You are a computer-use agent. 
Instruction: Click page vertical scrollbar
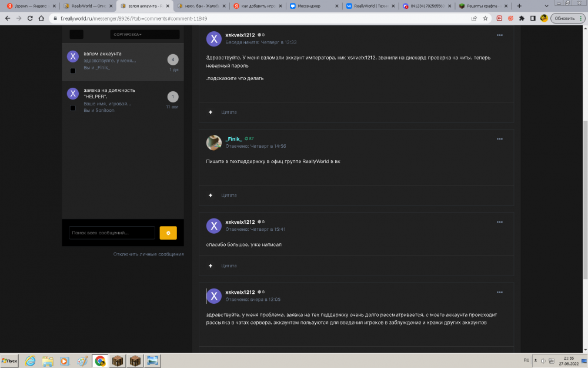[x=586, y=199]
